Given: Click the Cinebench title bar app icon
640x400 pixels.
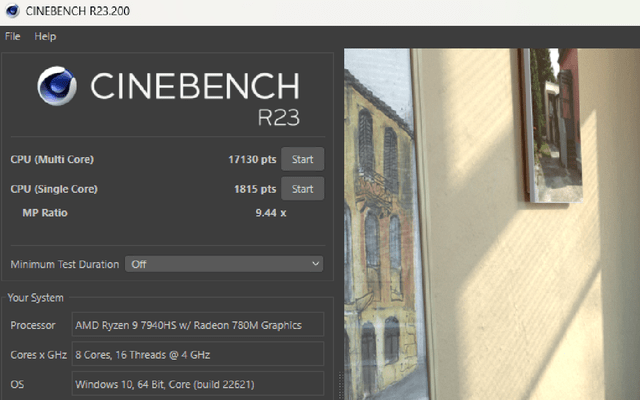Looking at the screenshot, I should [12, 11].
